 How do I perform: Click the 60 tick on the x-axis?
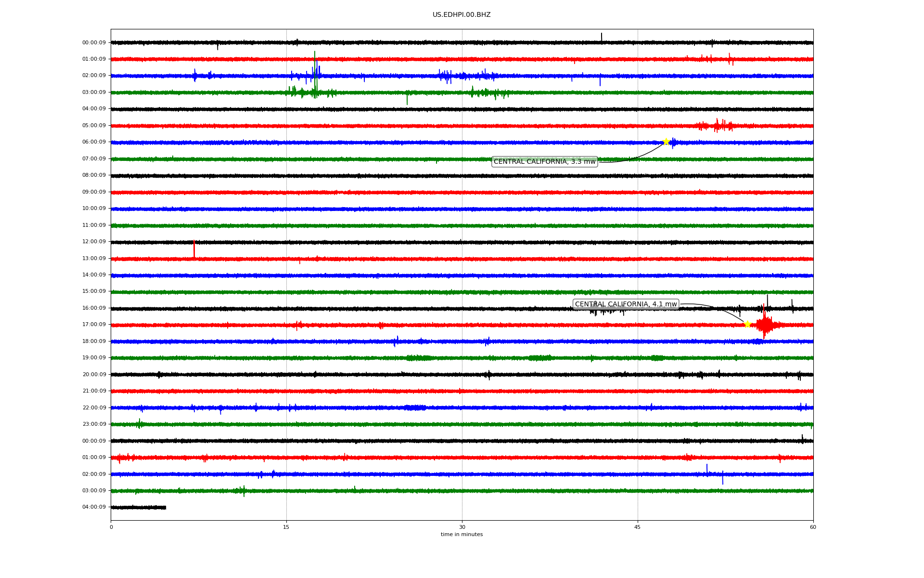pyautogui.click(x=813, y=527)
